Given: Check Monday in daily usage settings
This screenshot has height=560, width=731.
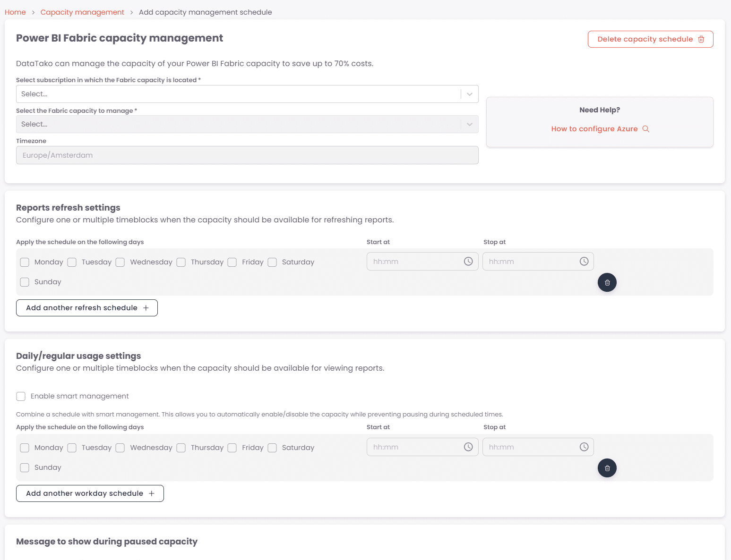Looking at the screenshot, I should point(25,448).
